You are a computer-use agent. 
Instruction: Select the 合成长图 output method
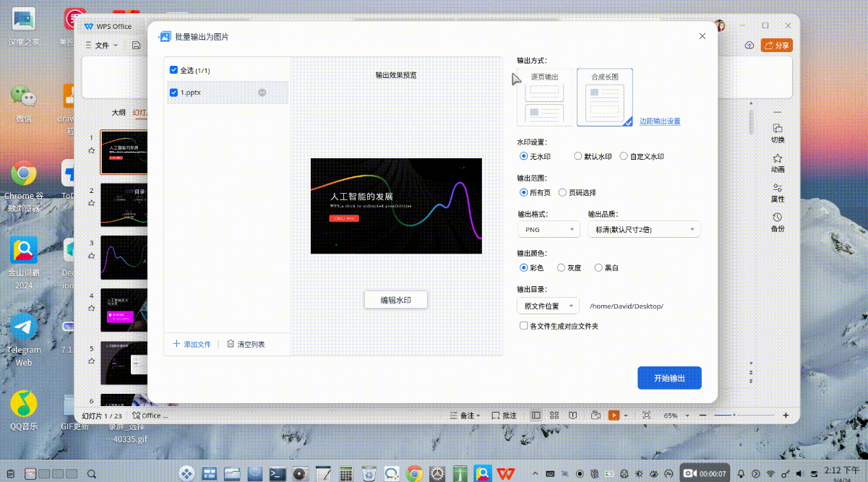604,96
